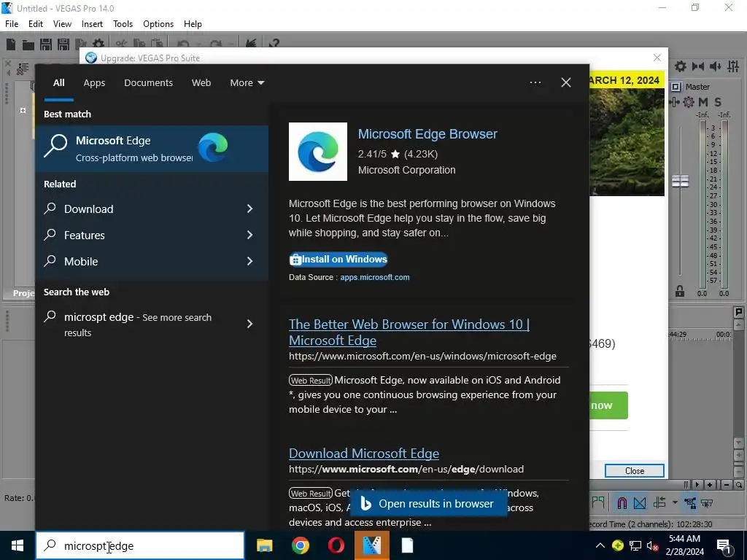Screen dimensions: 747x560
Task: Expand 'microspt edge' web search chevron
Action: tap(249, 324)
